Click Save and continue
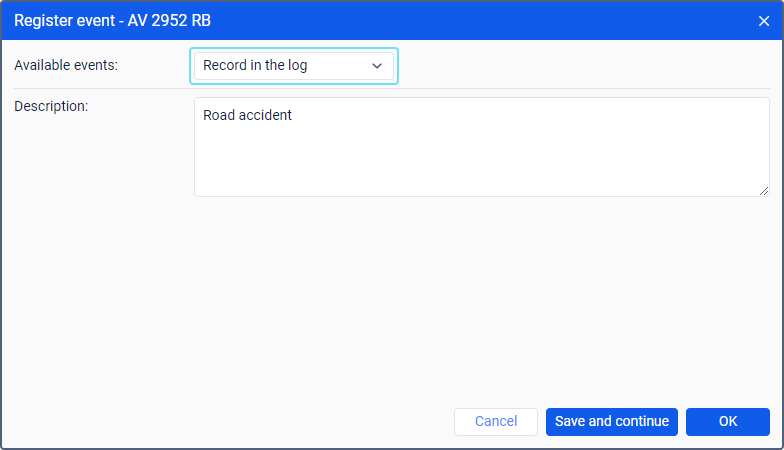The height and width of the screenshot is (450, 784). (x=612, y=422)
